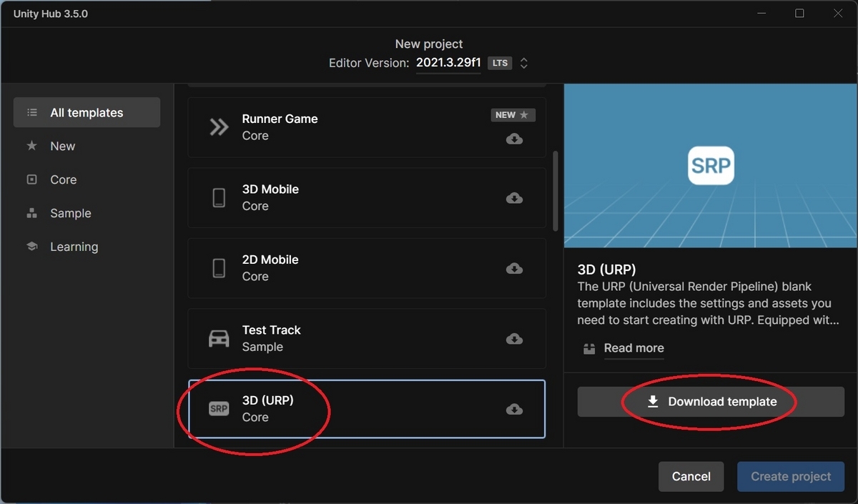The height and width of the screenshot is (504, 858).
Task: Click the Cancel button
Action: click(691, 476)
